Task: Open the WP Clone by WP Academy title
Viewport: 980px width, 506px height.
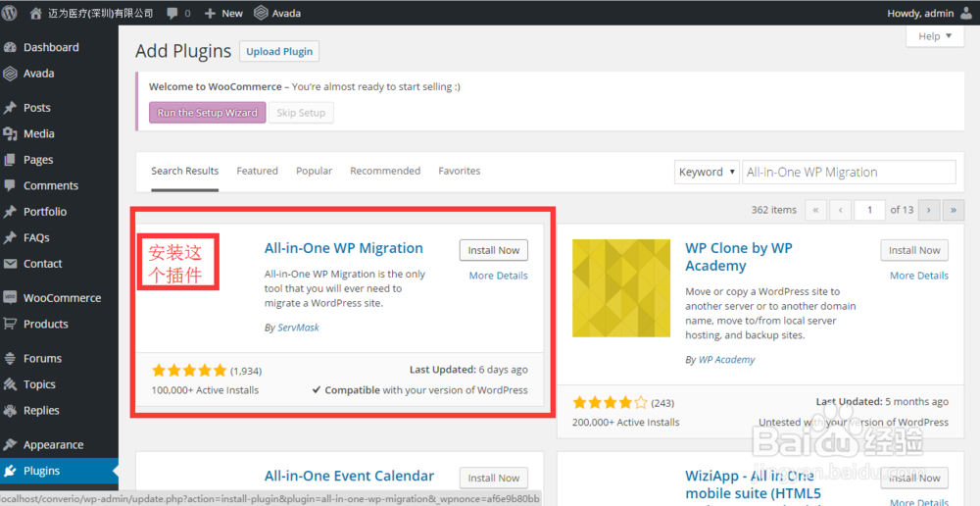Action: [x=739, y=257]
